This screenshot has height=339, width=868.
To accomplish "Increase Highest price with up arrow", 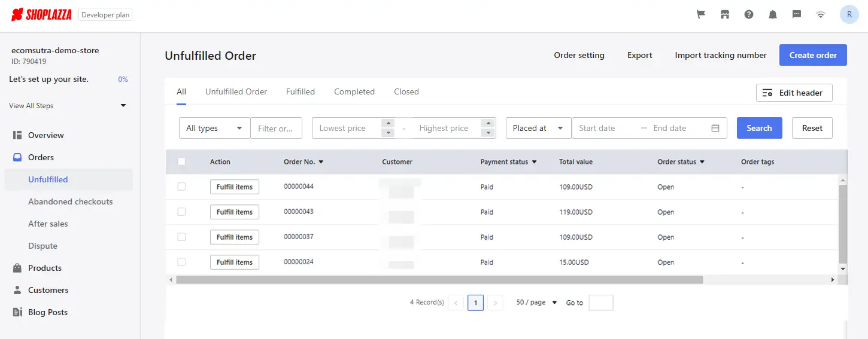I will (x=488, y=123).
